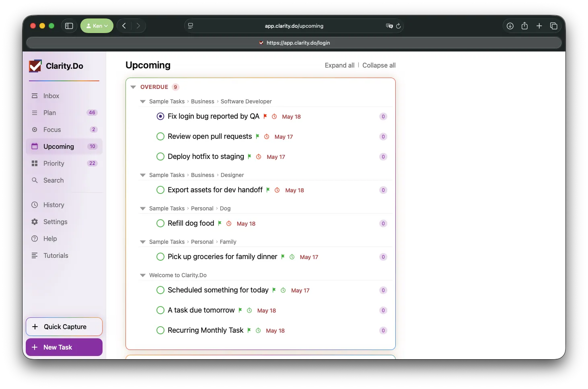Click green flag on 'Recurring Monthly Task'
This screenshot has width=588, height=389.
point(249,330)
